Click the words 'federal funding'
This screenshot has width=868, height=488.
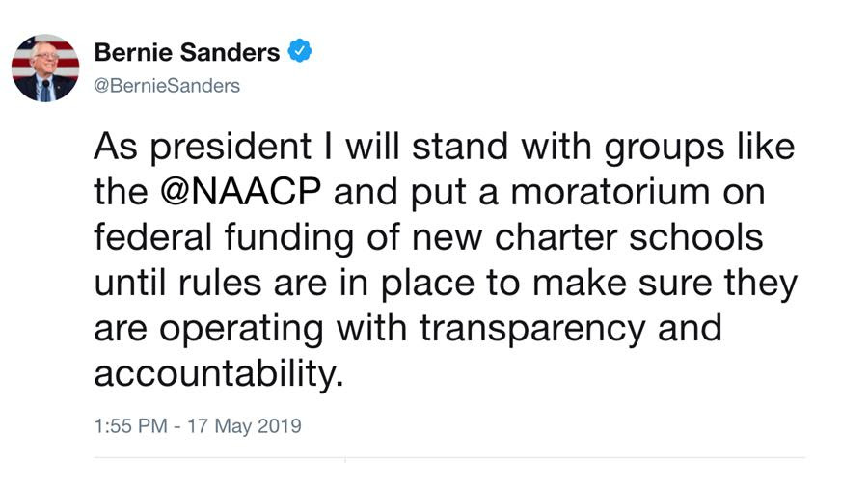(x=224, y=238)
